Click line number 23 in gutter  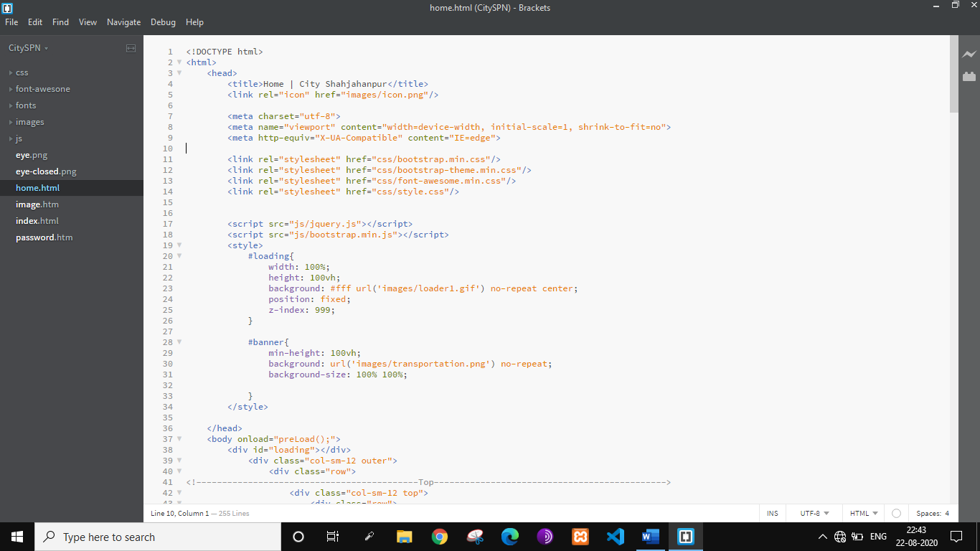pyautogui.click(x=168, y=288)
